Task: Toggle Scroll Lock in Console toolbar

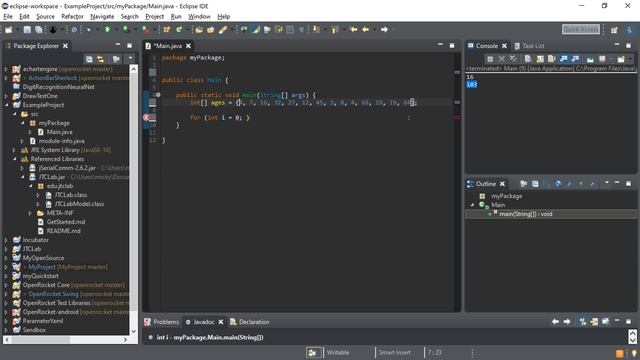Action: 540,59
